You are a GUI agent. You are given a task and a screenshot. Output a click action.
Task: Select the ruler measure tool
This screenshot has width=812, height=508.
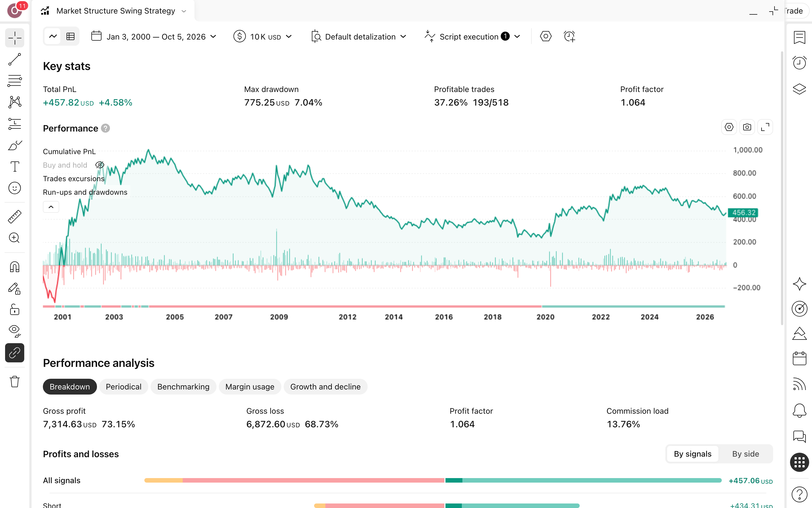pyautogui.click(x=15, y=217)
